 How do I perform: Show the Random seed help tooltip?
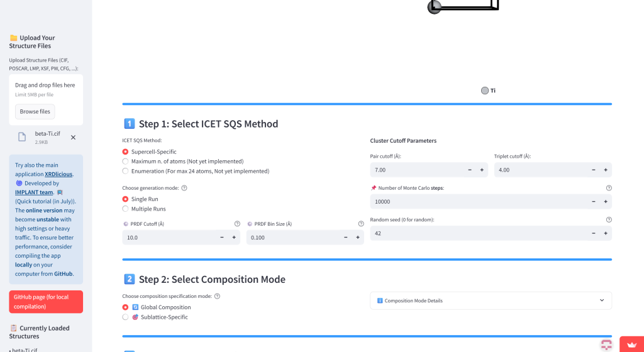[x=609, y=219]
